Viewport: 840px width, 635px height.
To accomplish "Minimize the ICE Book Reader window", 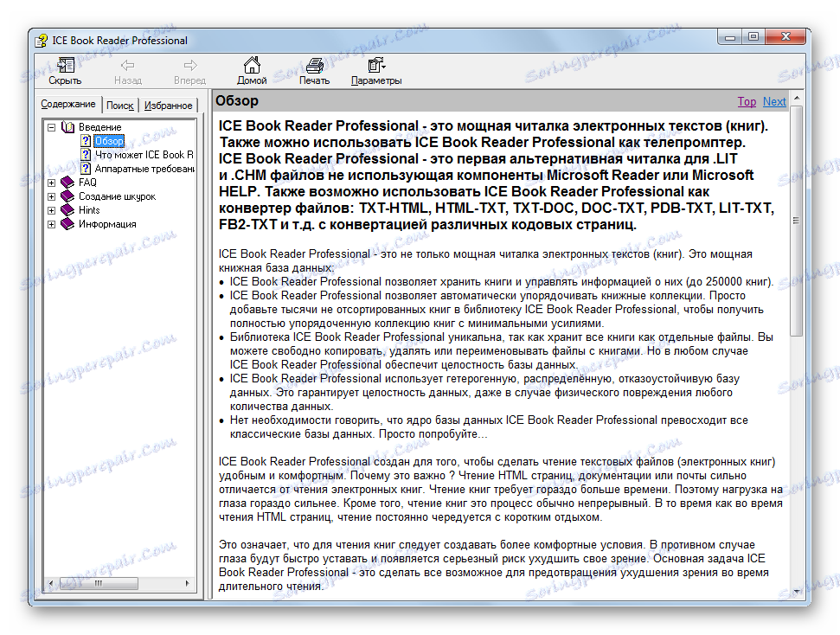I will 729,37.
